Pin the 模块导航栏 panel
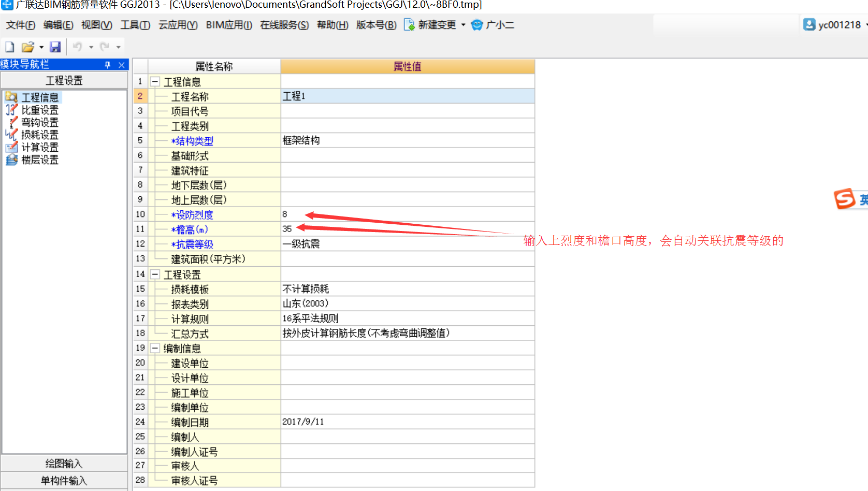Screen dimensions: 868x491 click(108, 65)
